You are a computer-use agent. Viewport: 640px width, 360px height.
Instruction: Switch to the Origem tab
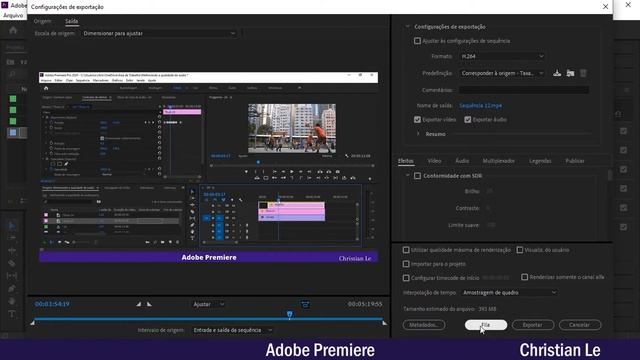click(42, 21)
